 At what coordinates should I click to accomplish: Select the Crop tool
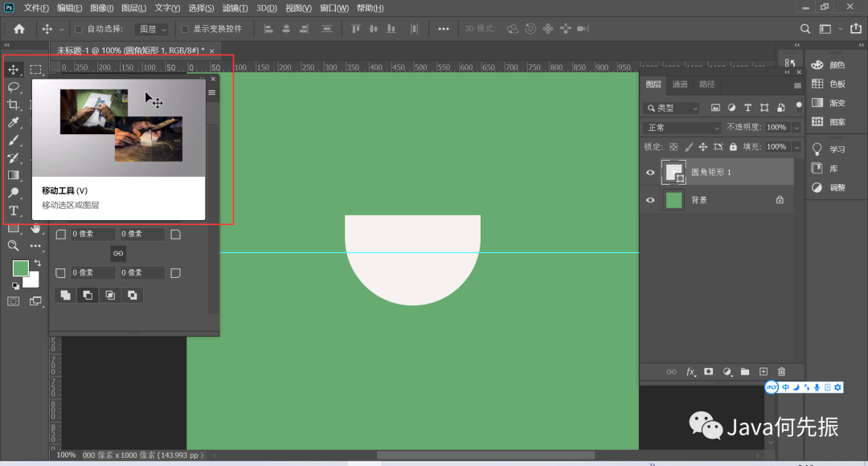pyautogui.click(x=14, y=105)
